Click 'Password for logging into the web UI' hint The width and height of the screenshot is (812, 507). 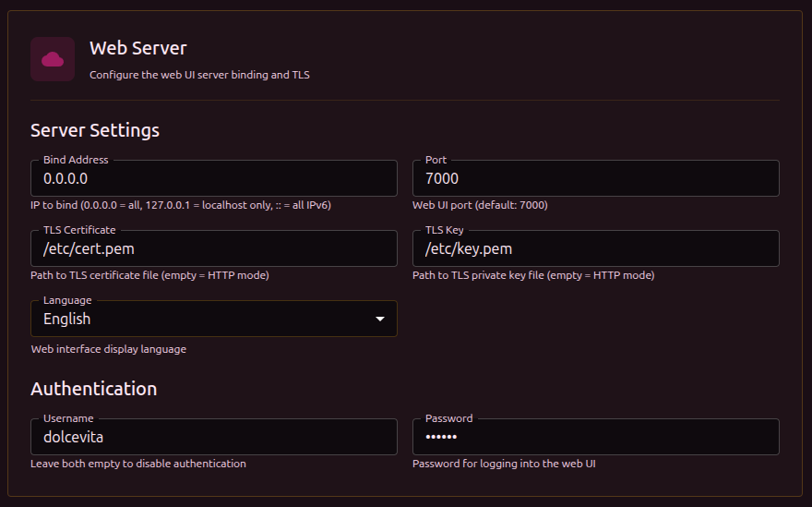click(504, 464)
